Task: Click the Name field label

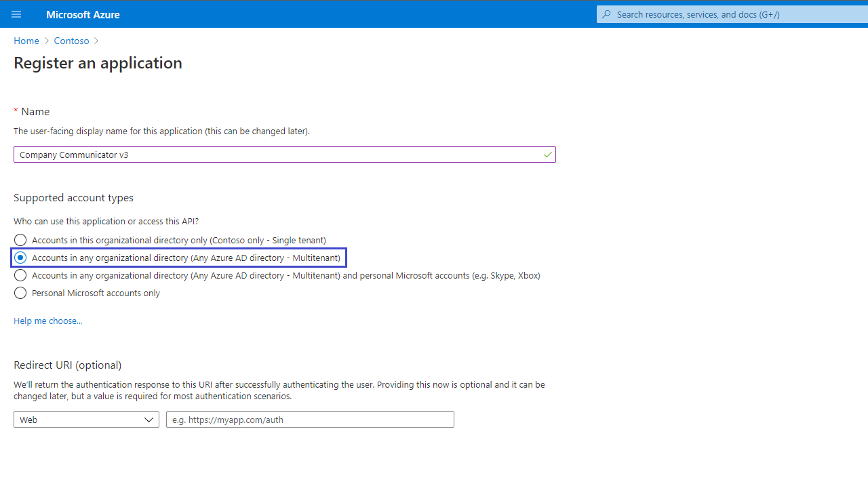Action: point(35,112)
